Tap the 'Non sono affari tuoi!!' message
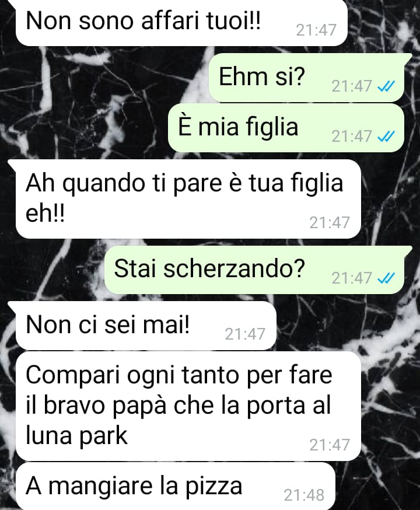This screenshot has height=510, width=420. 181,22
